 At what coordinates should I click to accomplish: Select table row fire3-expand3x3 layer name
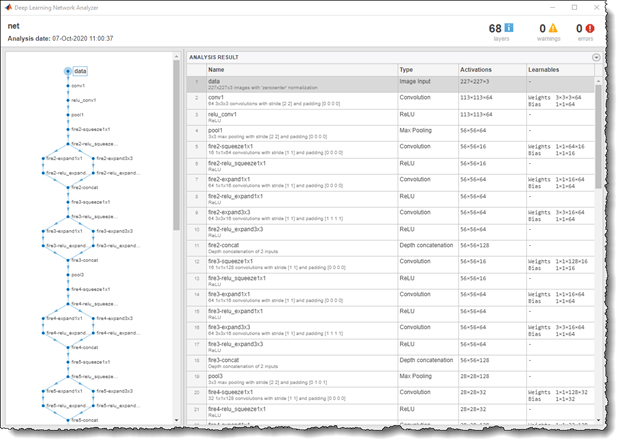[x=229, y=327]
